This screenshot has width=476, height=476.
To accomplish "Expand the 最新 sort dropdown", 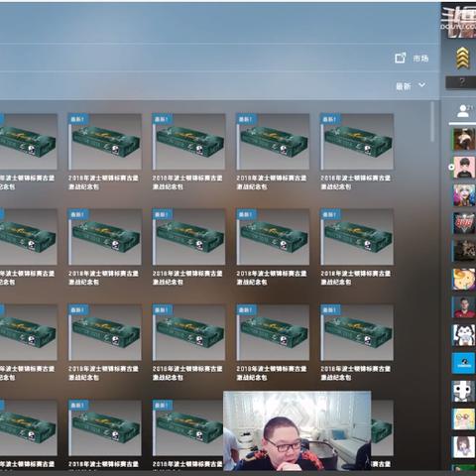I will (x=411, y=86).
